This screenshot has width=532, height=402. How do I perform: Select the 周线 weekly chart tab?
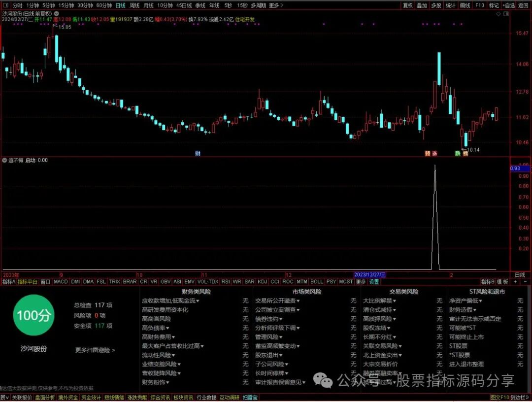[134, 5]
